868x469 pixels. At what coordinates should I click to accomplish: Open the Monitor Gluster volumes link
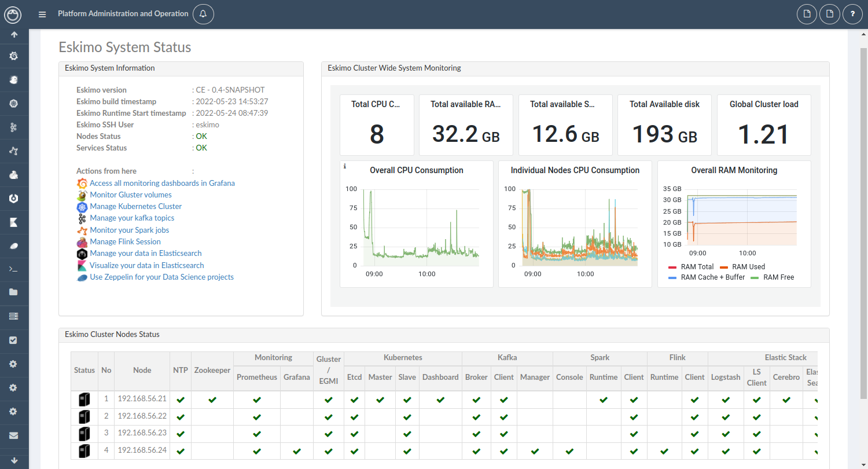131,195
